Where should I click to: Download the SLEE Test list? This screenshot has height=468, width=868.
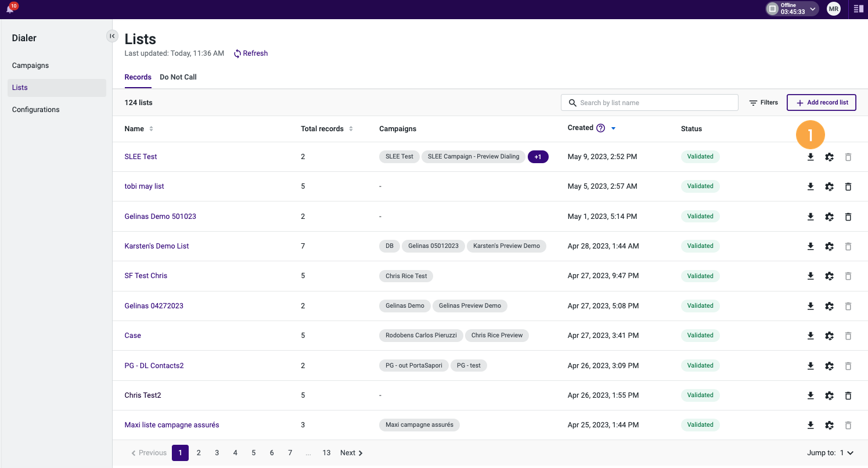811,157
